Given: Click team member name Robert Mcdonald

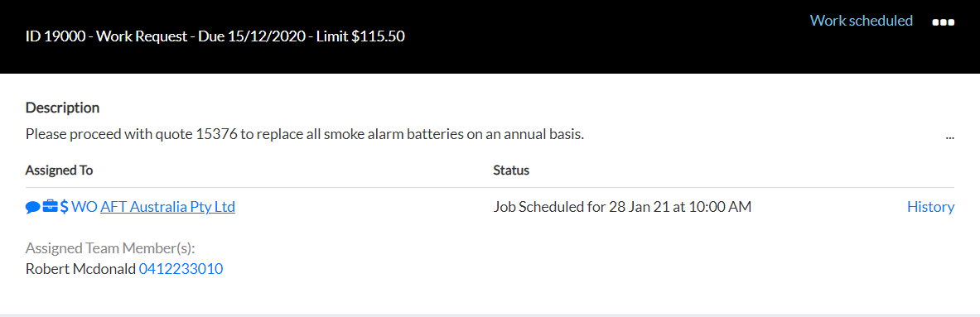Looking at the screenshot, I should point(80,269).
